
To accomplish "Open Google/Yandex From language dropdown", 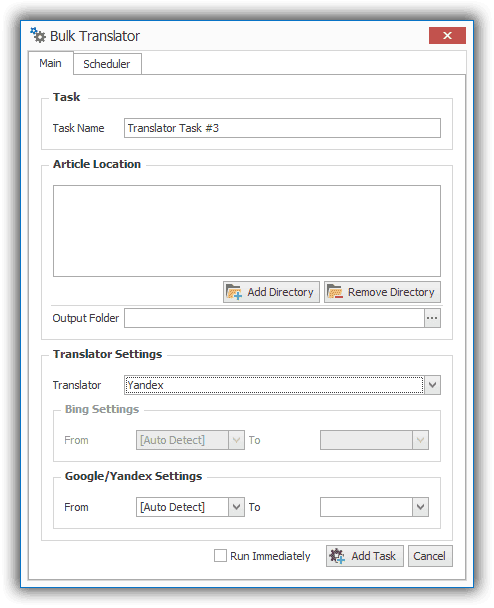I will click(236, 507).
